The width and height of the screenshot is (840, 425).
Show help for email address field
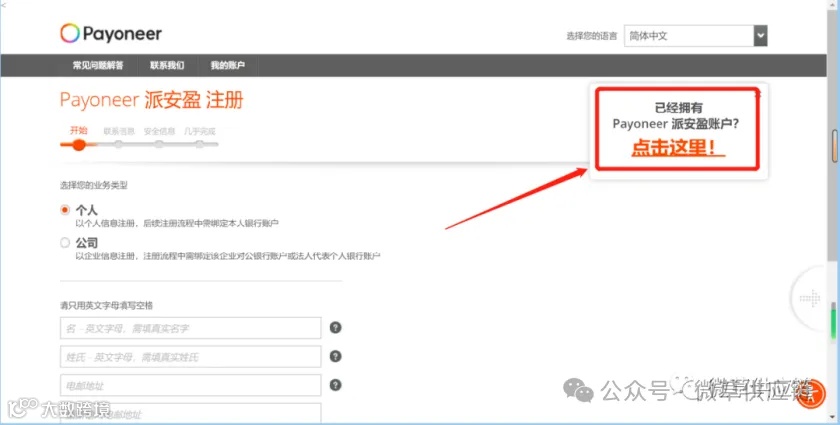pos(335,385)
